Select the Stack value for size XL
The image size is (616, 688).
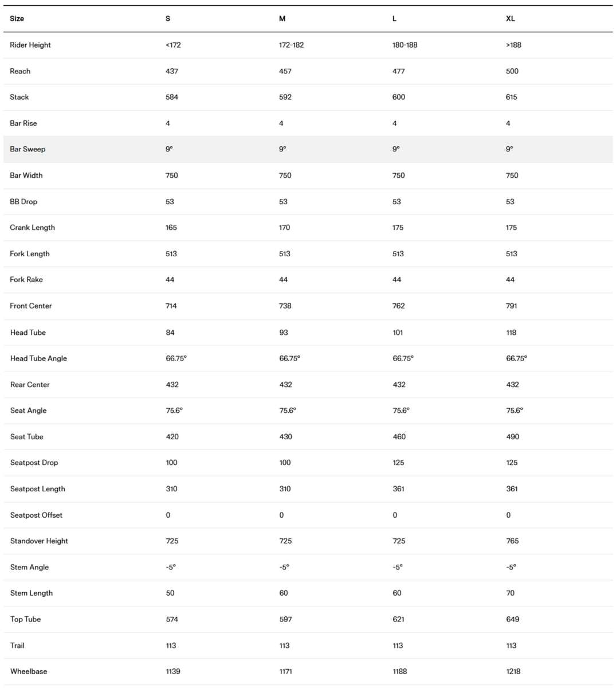[x=511, y=97]
